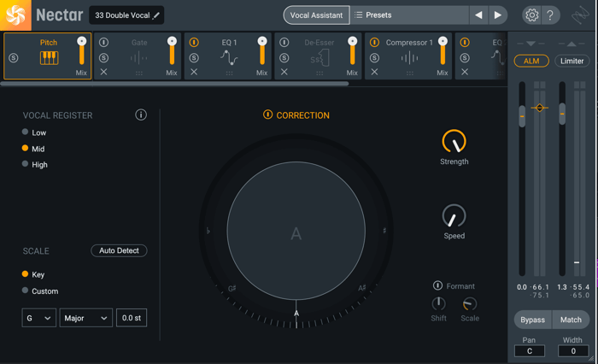Screen dimensions: 598x364
Task: Remove the EQ 1 module with its X
Action: click(194, 72)
